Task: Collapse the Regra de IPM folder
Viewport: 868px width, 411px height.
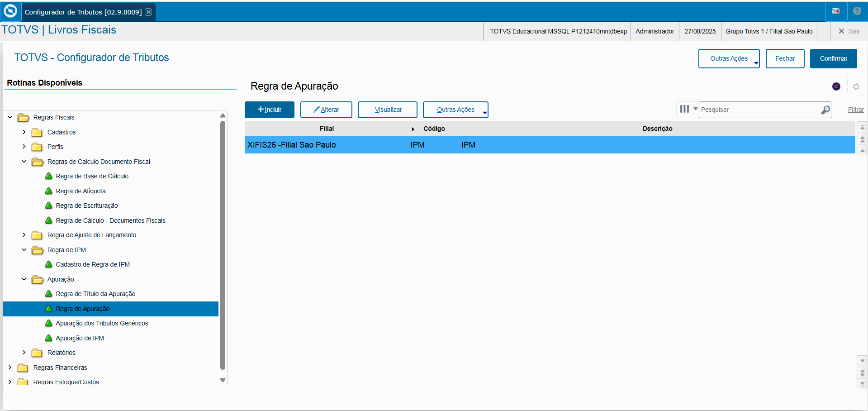Action: pyautogui.click(x=24, y=250)
